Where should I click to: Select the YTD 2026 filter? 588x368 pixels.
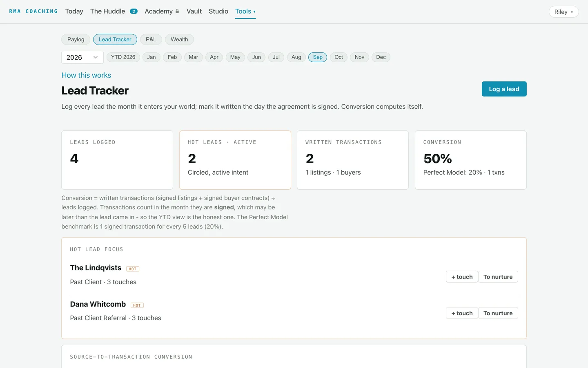(x=123, y=57)
